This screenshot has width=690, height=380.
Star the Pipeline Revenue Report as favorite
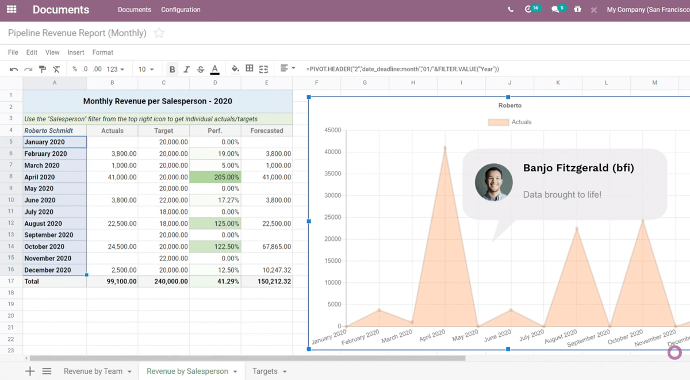point(159,33)
